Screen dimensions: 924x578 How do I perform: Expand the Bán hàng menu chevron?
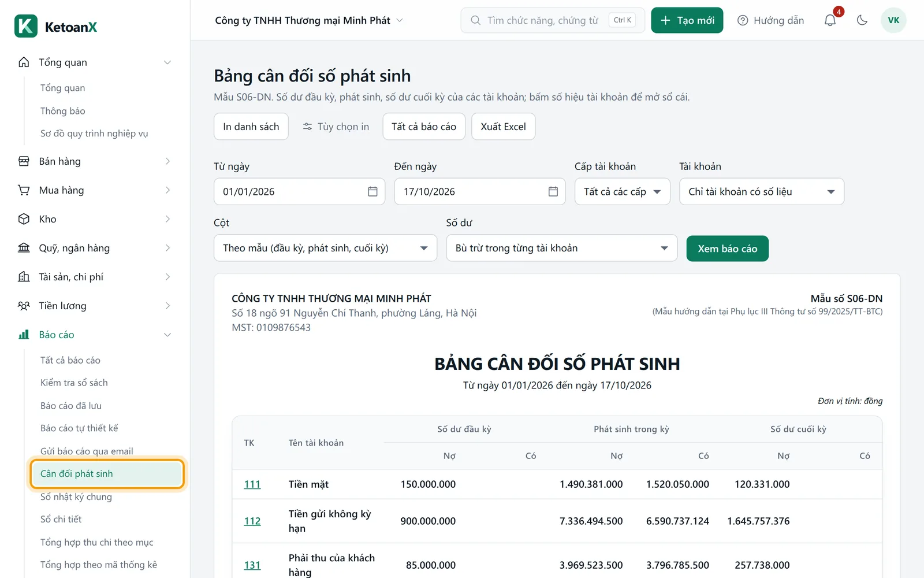coord(167,161)
